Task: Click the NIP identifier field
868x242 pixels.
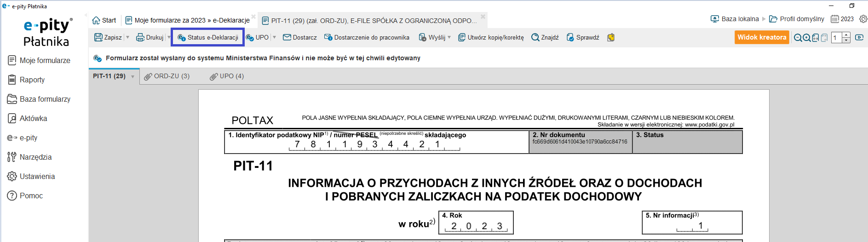Action: (x=374, y=144)
